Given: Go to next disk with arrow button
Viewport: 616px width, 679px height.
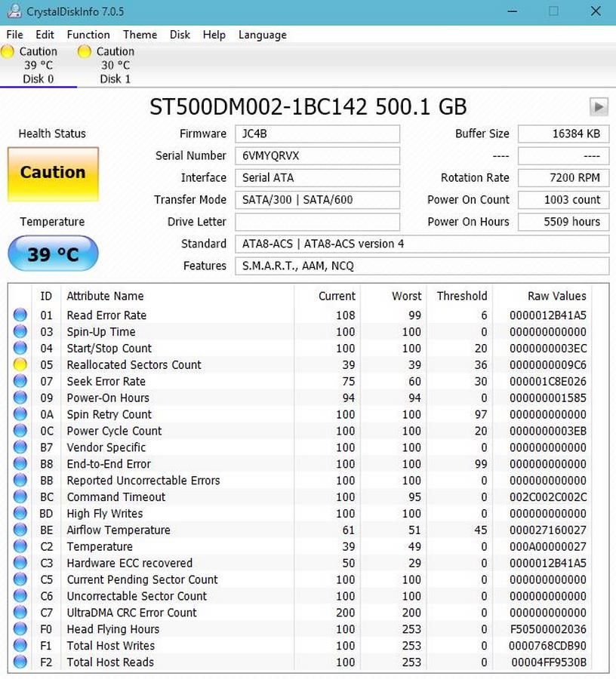Looking at the screenshot, I should pyautogui.click(x=599, y=106).
